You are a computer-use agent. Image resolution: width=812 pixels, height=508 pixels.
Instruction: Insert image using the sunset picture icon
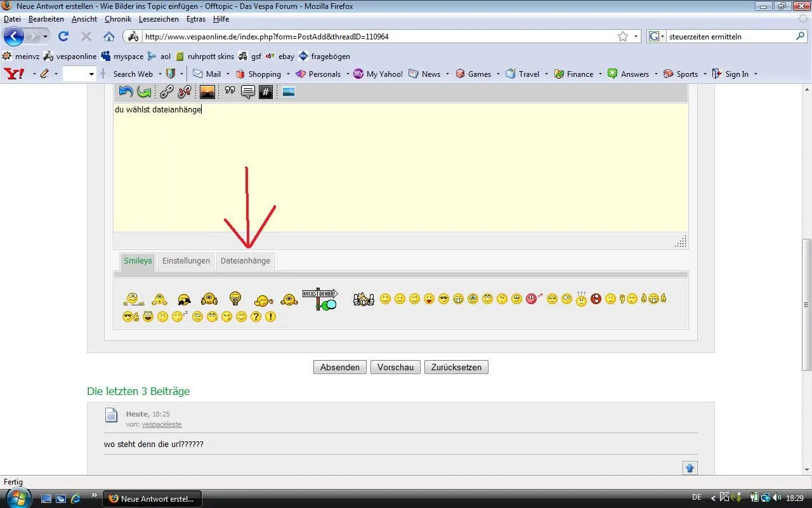coord(207,92)
